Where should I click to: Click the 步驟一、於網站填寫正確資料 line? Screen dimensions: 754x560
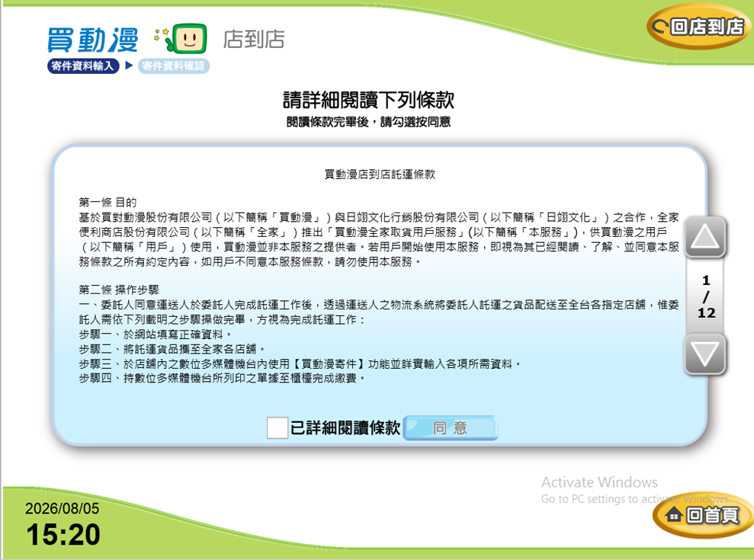pyautogui.click(x=156, y=334)
